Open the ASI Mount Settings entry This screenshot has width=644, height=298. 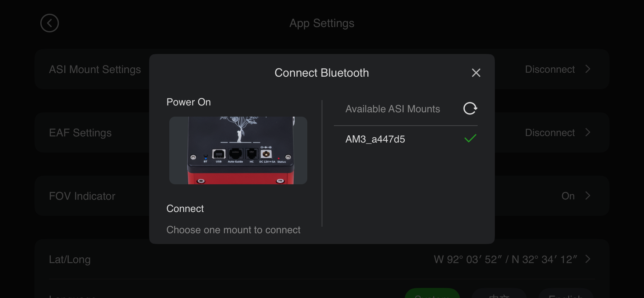coord(95,69)
